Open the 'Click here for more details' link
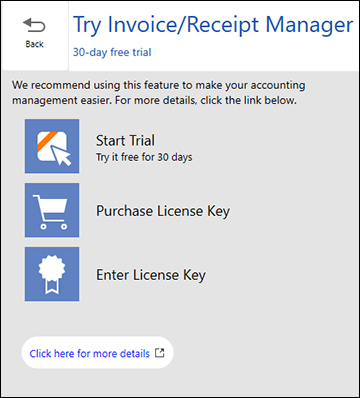This screenshot has height=398, width=360. 90,353
